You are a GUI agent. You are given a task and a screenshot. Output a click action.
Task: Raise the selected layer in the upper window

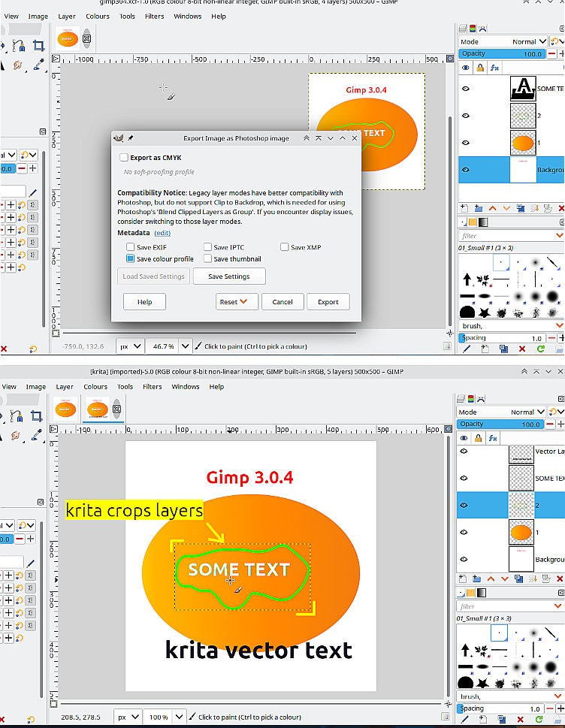492,208
